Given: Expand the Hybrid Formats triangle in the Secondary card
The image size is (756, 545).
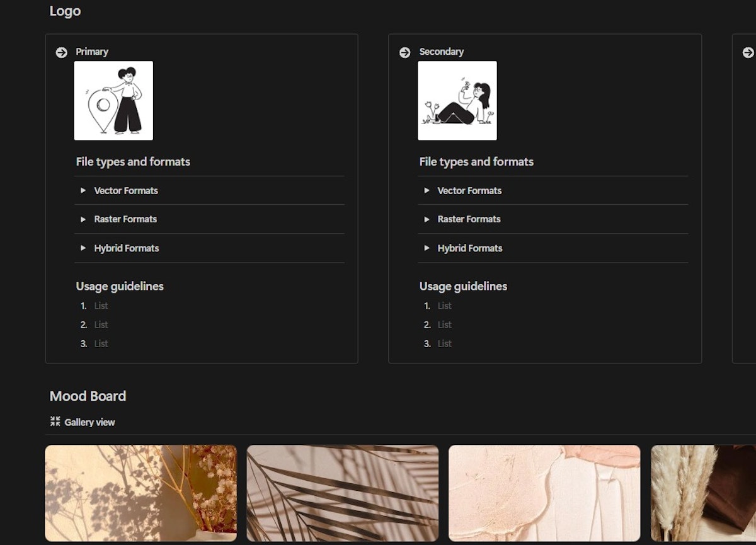Looking at the screenshot, I should pyautogui.click(x=427, y=248).
